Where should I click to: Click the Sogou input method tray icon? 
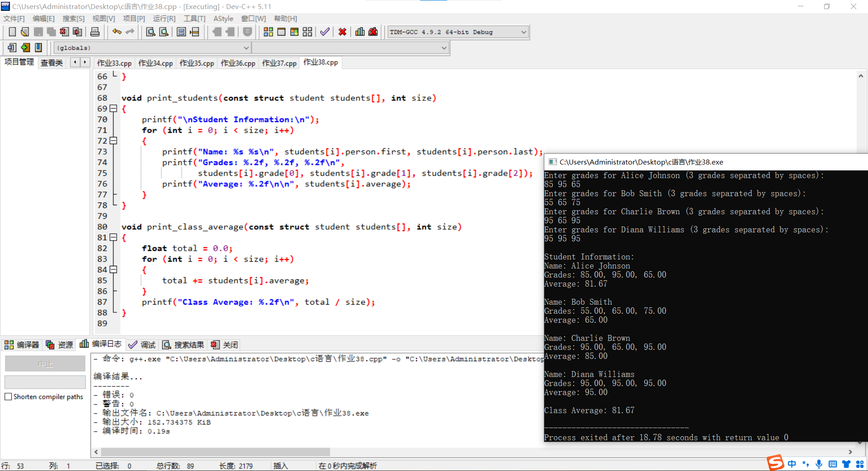(x=775, y=463)
